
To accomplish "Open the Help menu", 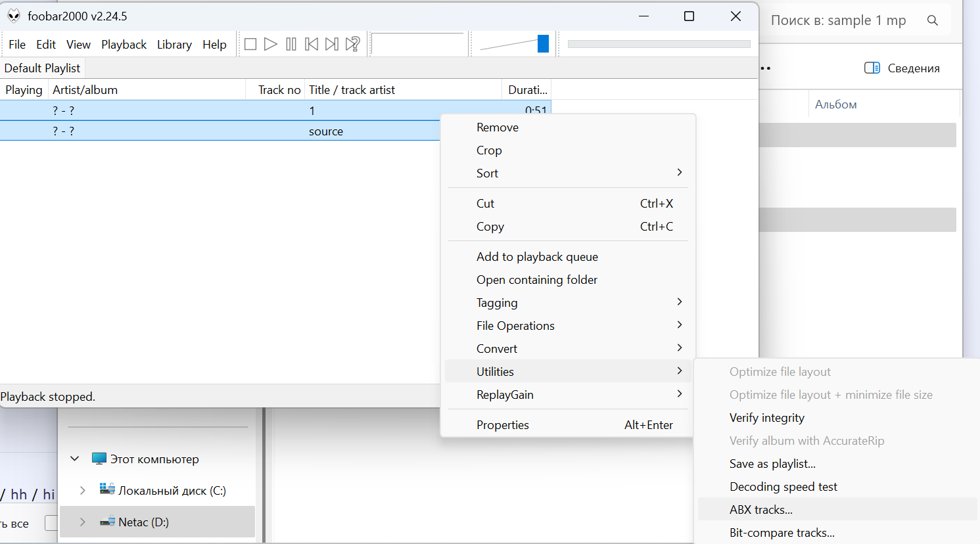I will click(x=214, y=45).
